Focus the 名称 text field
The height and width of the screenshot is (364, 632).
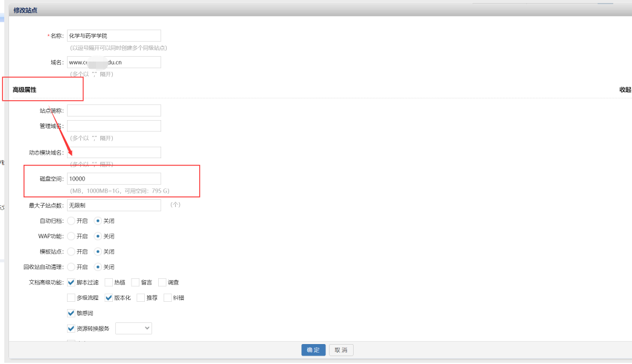click(x=114, y=36)
